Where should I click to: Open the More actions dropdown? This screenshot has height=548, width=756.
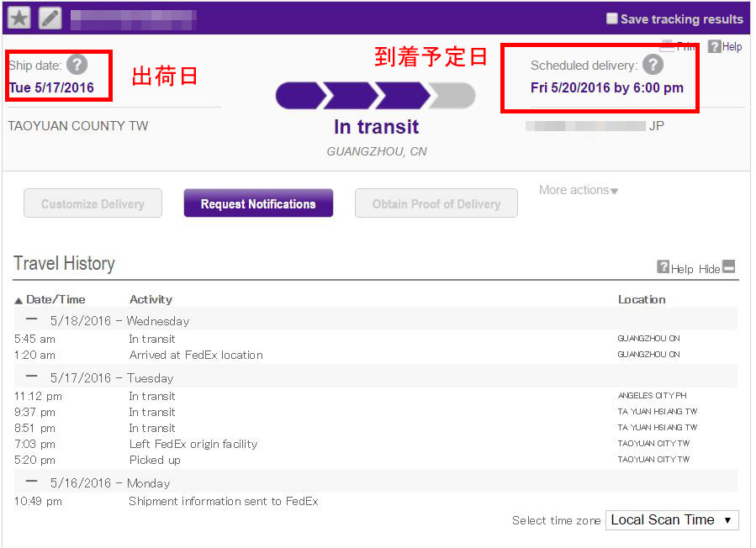[x=578, y=191]
